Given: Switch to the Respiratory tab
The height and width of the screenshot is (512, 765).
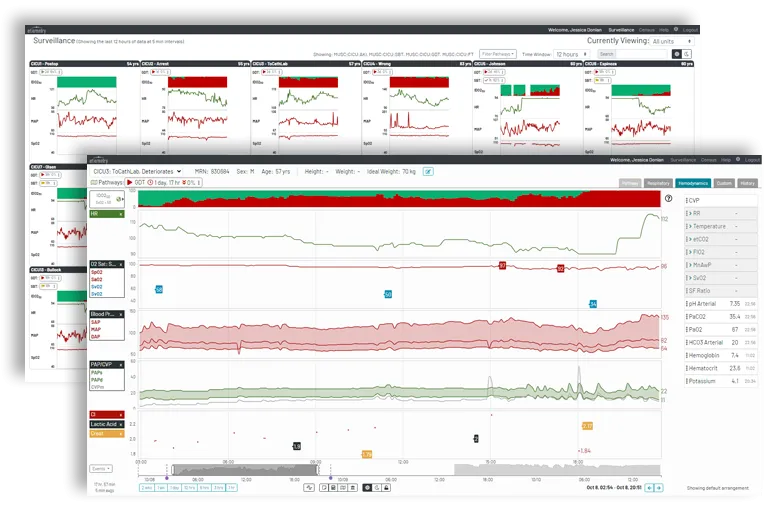Looking at the screenshot, I should pyautogui.click(x=658, y=183).
